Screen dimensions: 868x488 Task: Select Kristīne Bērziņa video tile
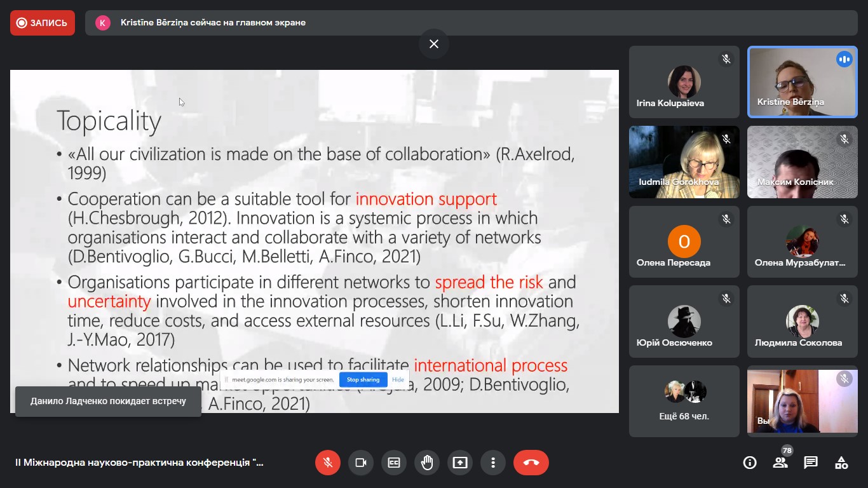tap(802, 82)
